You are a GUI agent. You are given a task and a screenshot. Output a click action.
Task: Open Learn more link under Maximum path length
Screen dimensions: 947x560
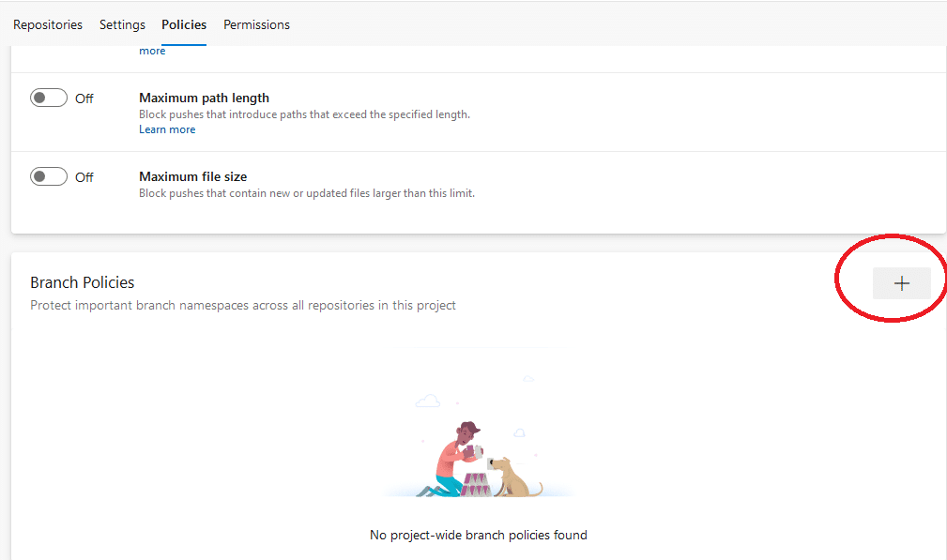coord(167,129)
